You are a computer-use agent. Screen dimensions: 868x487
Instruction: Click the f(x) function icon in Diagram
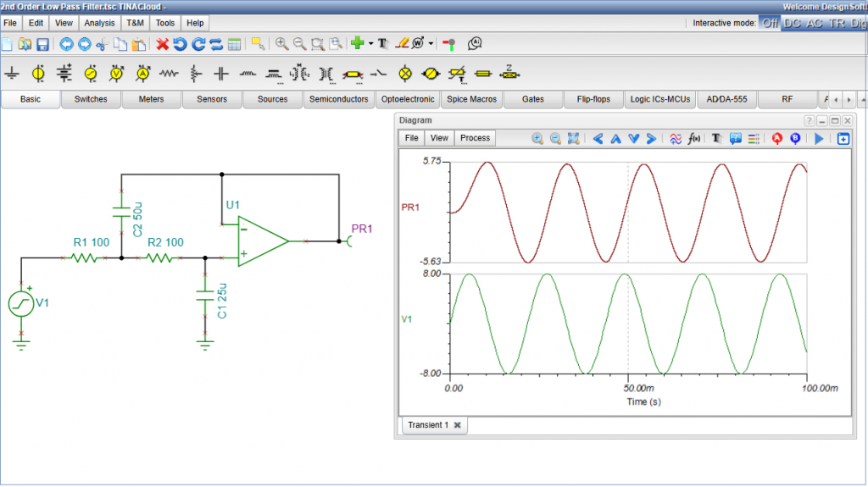click(x=693, y=138)
